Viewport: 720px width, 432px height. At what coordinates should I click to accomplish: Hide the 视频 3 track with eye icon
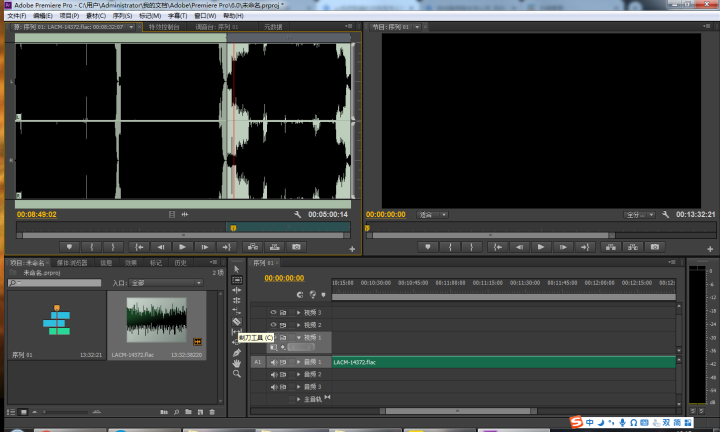tap(273, 312)
